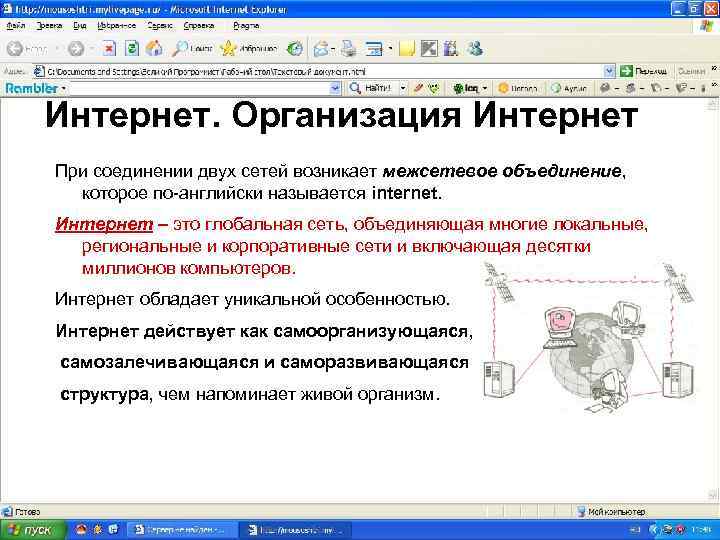Open the Edit button dropdown arrow

coord(390,49)
